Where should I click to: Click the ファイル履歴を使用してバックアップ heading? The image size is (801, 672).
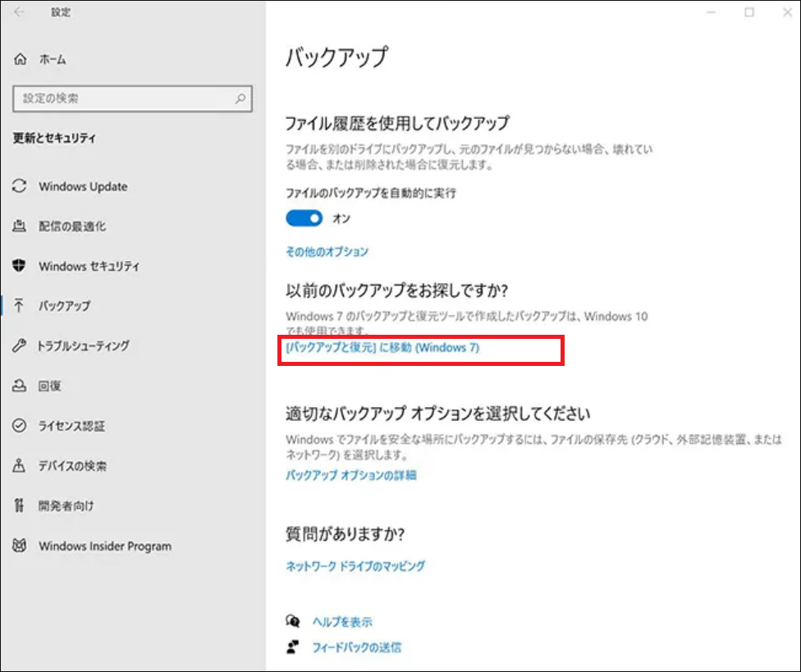point(397,123)
